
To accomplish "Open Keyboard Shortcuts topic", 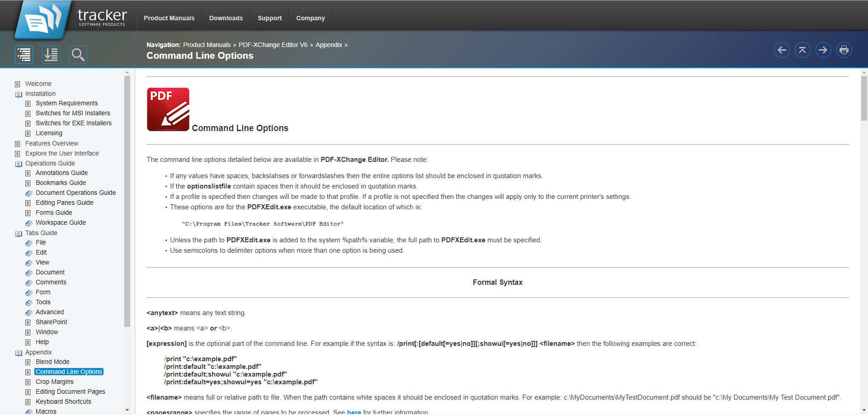I will [x=63, y=401].
